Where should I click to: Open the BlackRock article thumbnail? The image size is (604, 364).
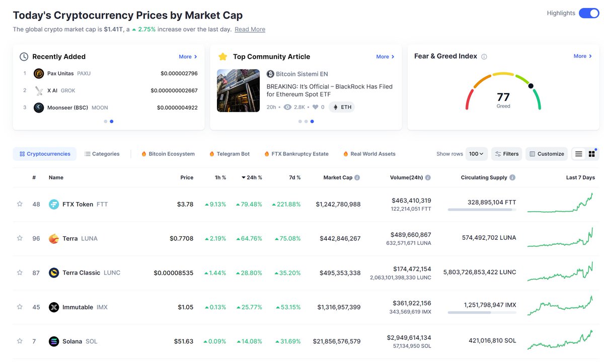click(x=238, y=90)
